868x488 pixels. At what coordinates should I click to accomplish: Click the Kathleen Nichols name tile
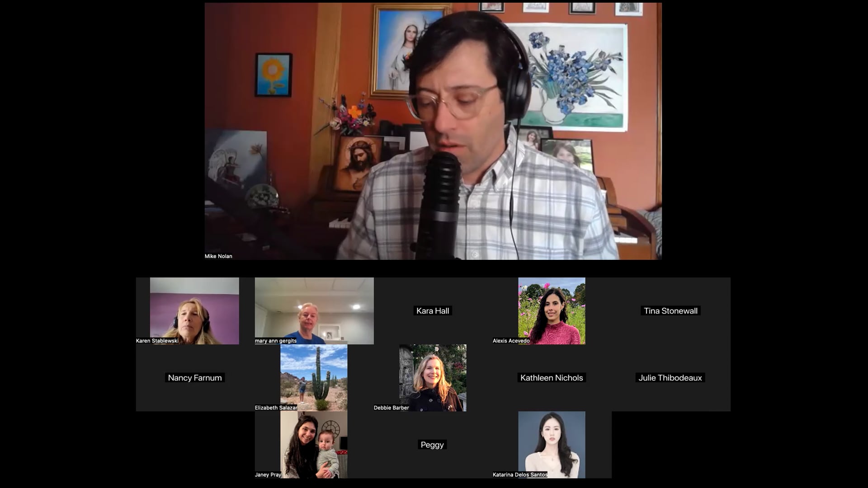pos(552,378)
